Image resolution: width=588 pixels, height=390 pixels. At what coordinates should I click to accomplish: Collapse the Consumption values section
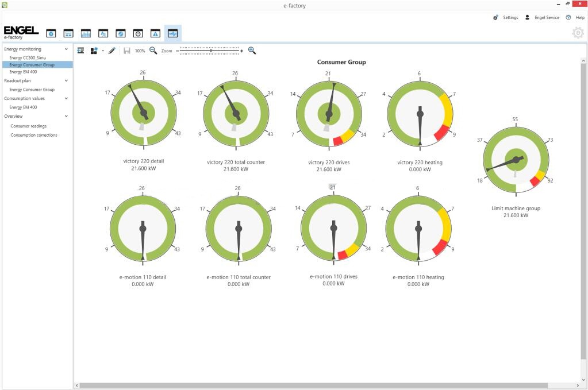click(x=67, y=98)
